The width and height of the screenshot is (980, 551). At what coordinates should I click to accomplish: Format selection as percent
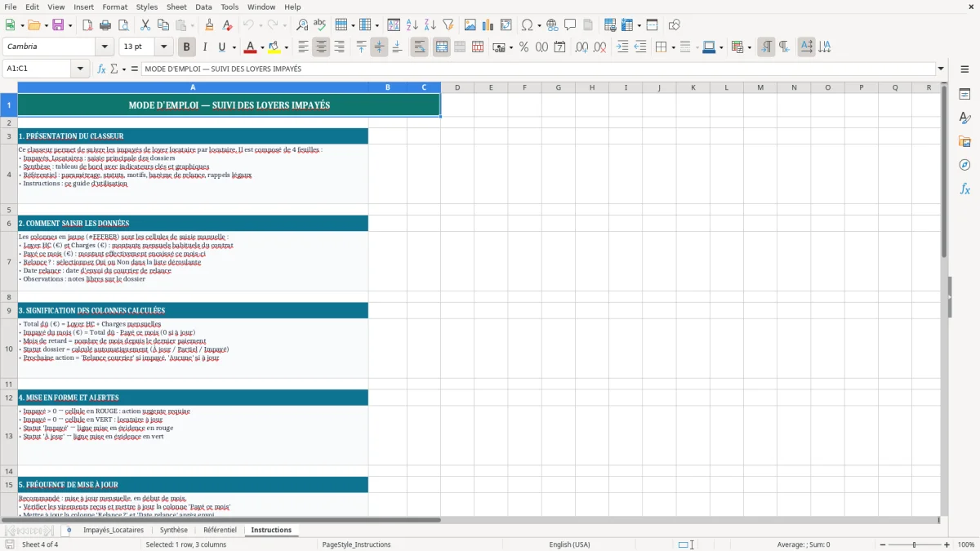pyautogui.click(x=523, y=47)
